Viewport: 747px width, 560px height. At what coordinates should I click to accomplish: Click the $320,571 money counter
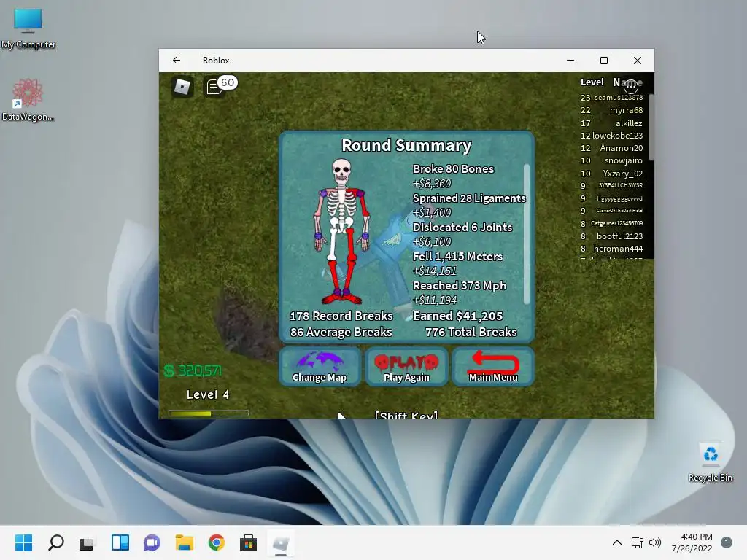coord(193,370)
